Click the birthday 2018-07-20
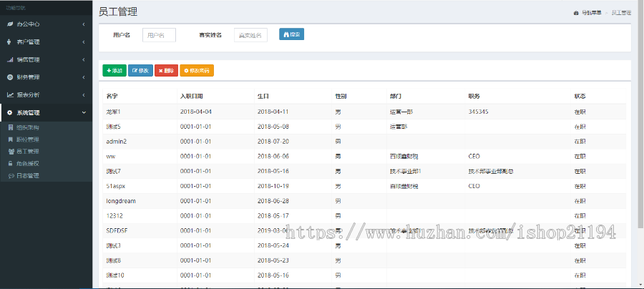This screenshot has height=289, width=644. (273, 141)
